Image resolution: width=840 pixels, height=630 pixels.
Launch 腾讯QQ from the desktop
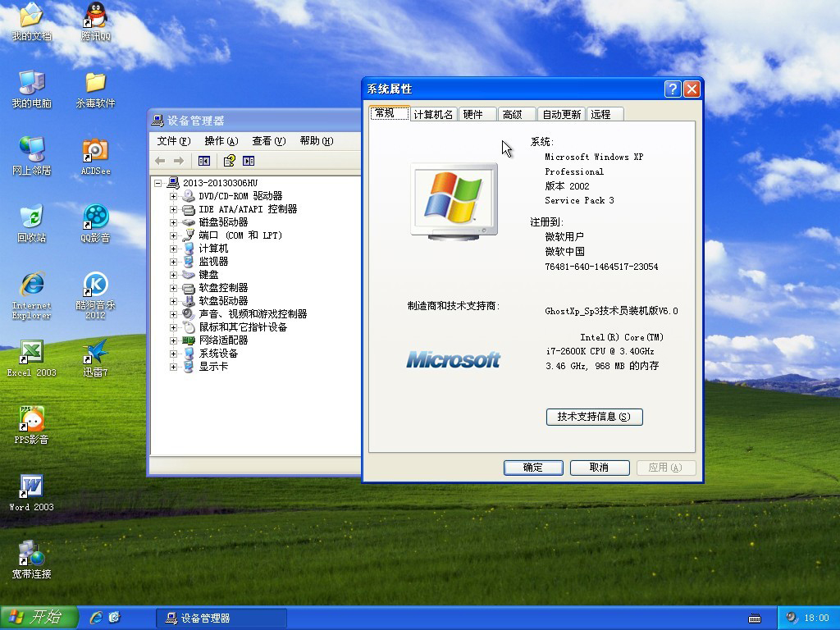(96, 21)
